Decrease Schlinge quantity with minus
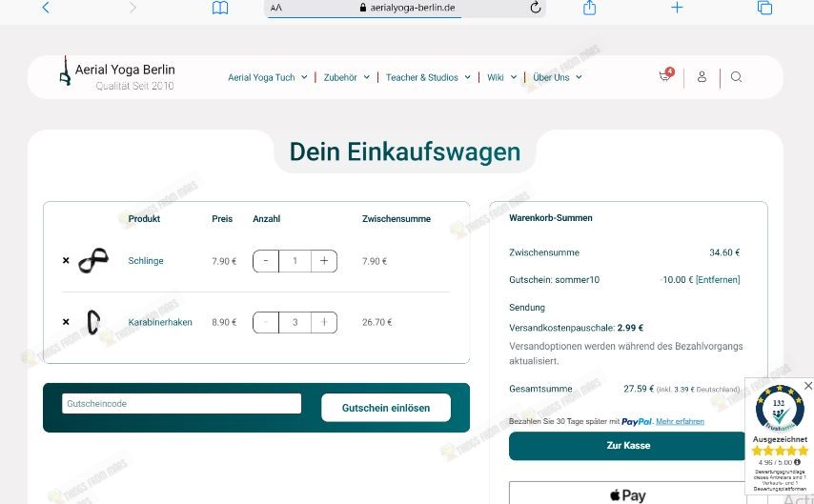 266,261
